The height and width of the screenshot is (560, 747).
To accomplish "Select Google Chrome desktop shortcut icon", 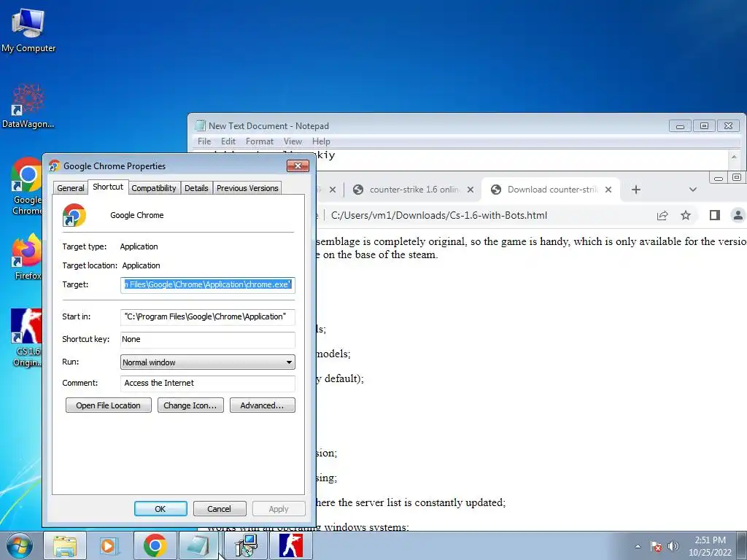I will tap(27, 186).
